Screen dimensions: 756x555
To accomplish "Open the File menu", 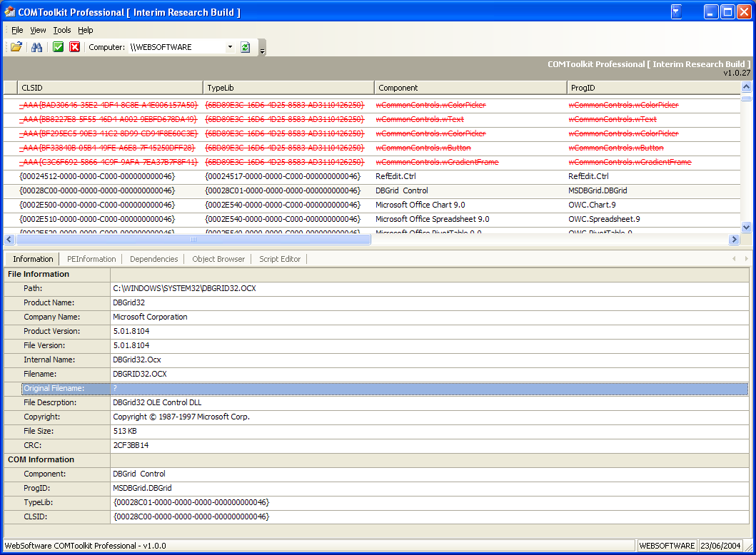I will coord(17,30).
